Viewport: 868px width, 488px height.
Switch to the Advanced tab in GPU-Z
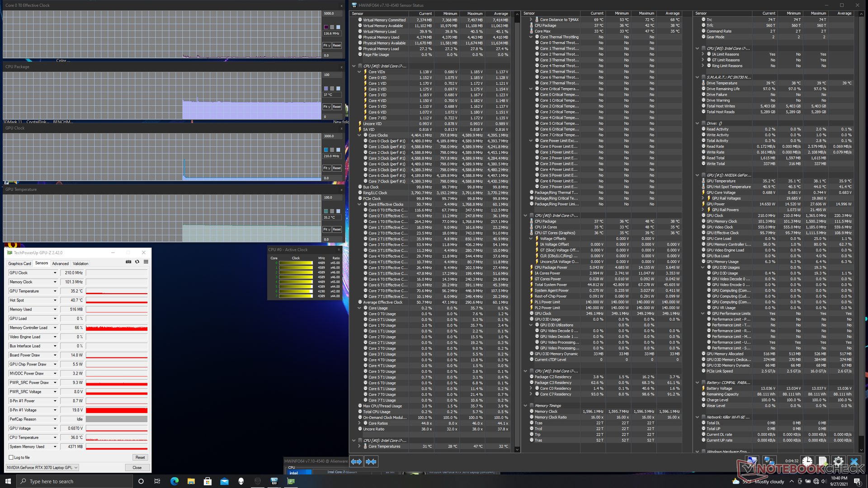[60, 263]
